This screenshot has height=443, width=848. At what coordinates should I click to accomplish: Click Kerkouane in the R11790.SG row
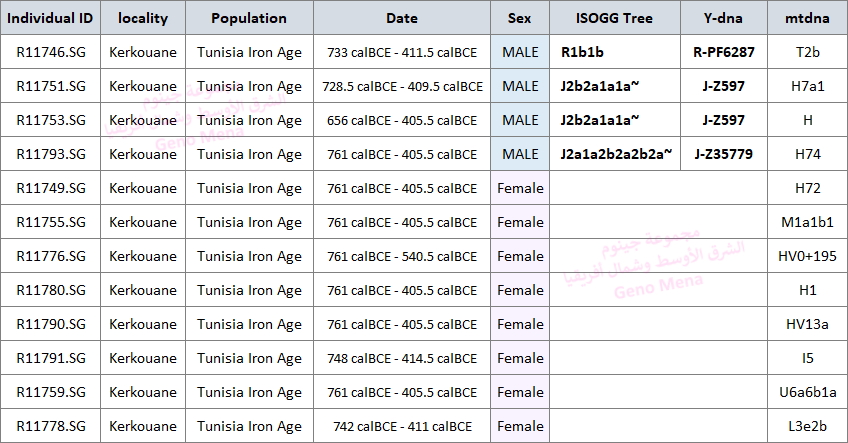click(143, 324)
